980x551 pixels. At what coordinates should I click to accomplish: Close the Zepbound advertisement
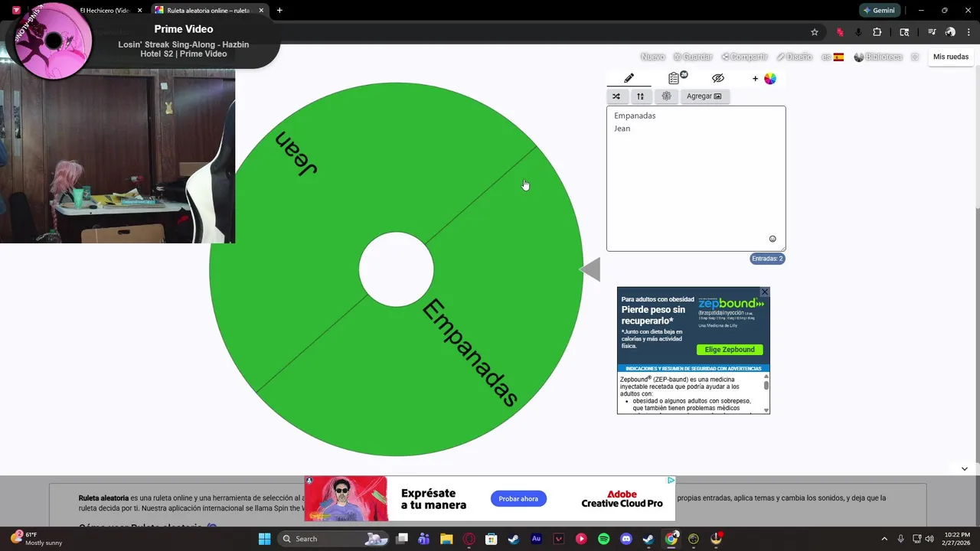764,292
